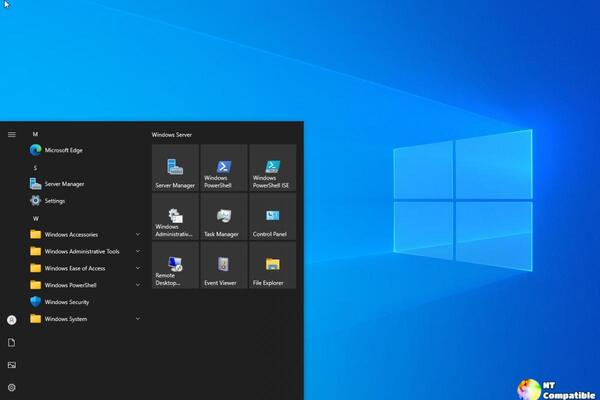Image resolution: width=600 pixels, height=400 pixels.
Task: Expand Windows Ease of Access chevron
Action: pyautogui.click(x=138, y=268)
